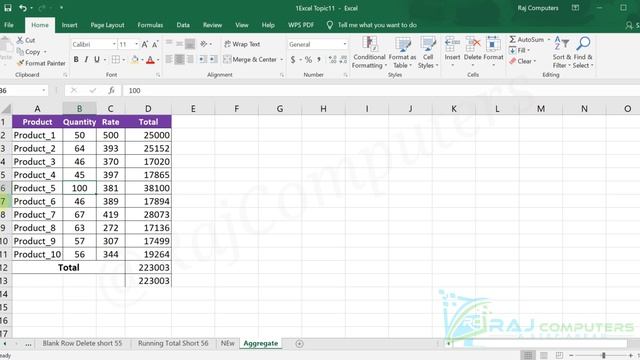Select column D header
The image size is (640, 360).
148,109
